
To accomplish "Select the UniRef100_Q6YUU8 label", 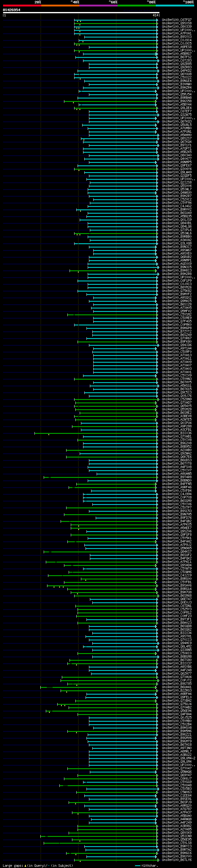I will click(176, 74).
